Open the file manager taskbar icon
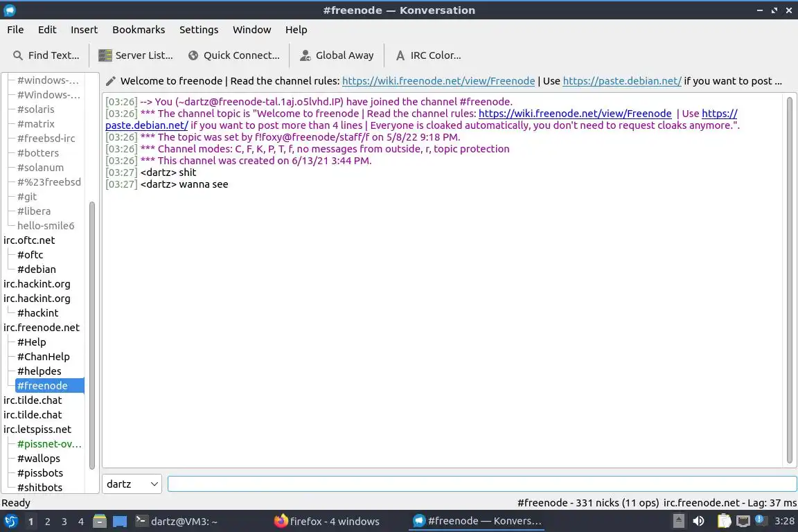Image resolution: width=798 pixels, height=532 pixels. (100, 522)
